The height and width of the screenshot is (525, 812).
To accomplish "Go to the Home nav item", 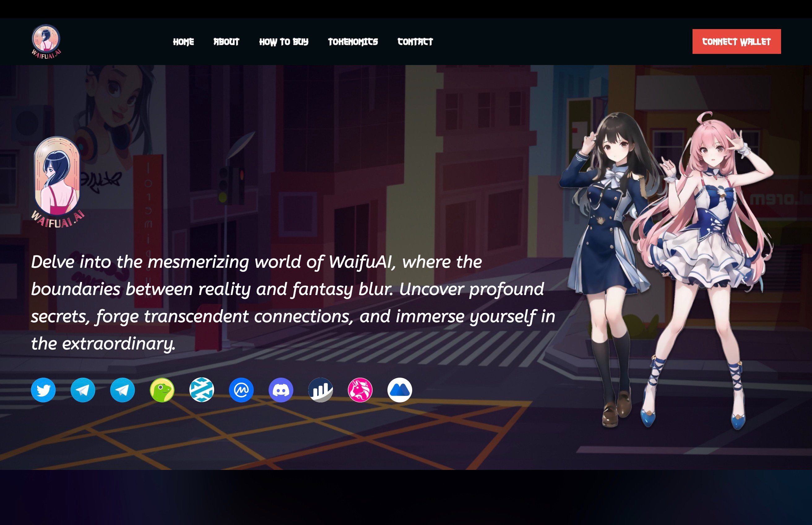I will pyautogui.click(x=183, y=42).
